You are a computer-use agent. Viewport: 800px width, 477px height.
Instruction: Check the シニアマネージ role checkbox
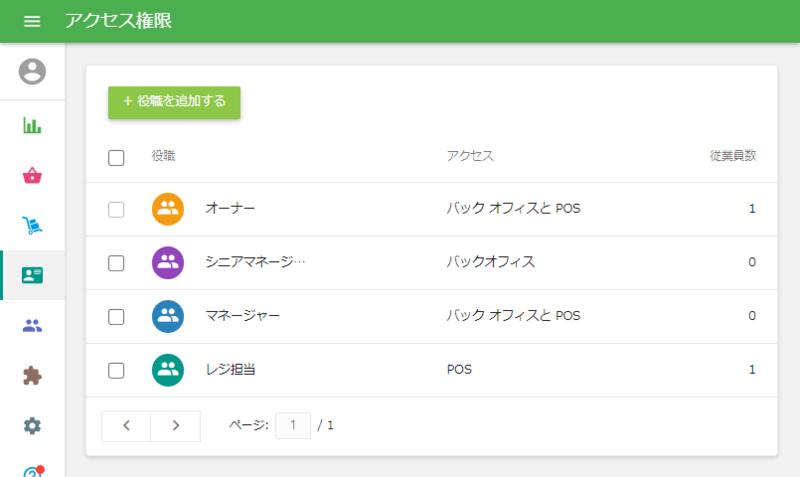coord(116,263)
